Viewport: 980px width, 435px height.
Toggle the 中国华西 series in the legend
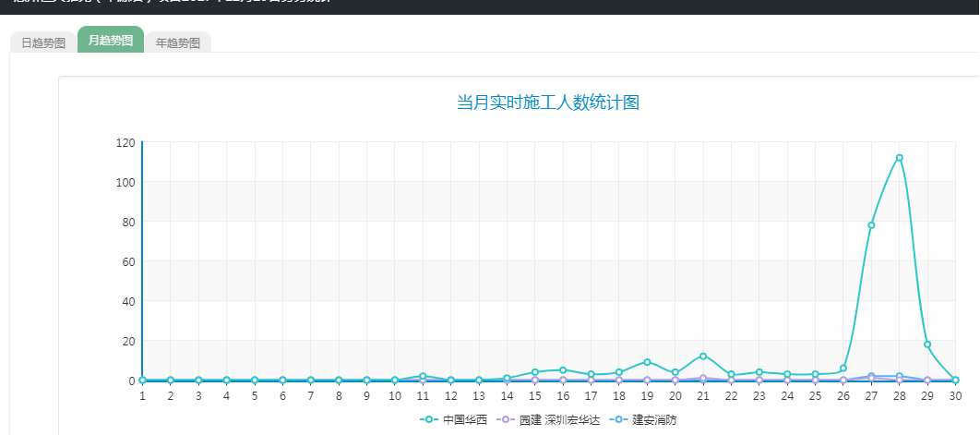pyautogui.click(x=453, y=419)
